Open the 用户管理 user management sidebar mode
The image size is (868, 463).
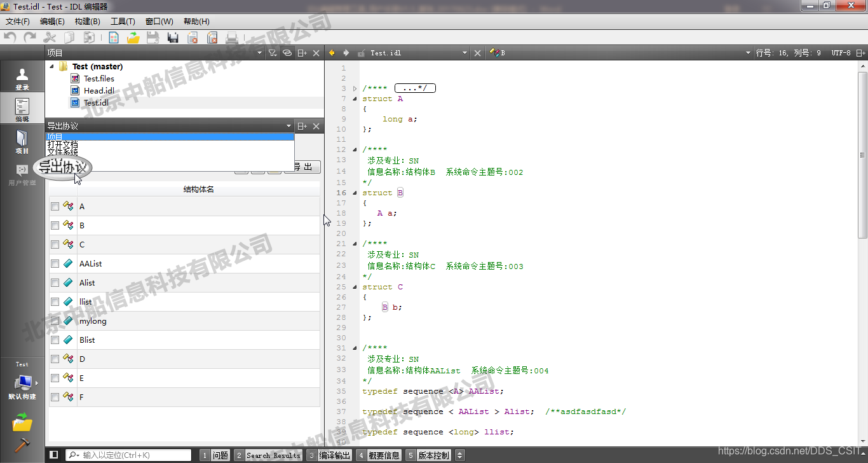(22, 173)
